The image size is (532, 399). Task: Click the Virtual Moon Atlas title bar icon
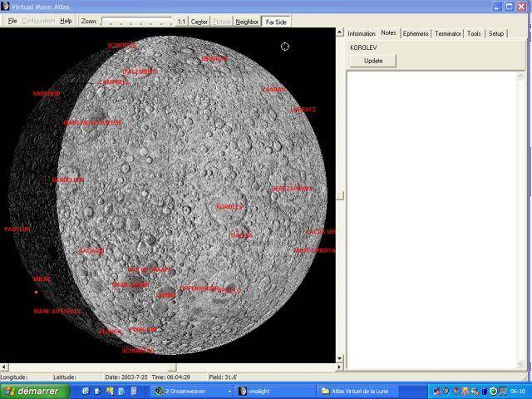[5, 6]
